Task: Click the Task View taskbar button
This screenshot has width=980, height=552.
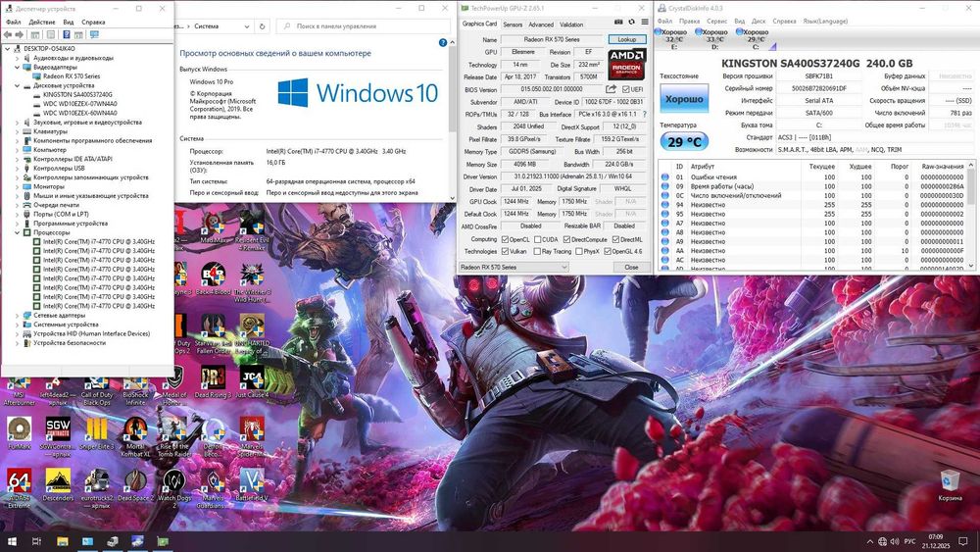Action: coord(36,541)
